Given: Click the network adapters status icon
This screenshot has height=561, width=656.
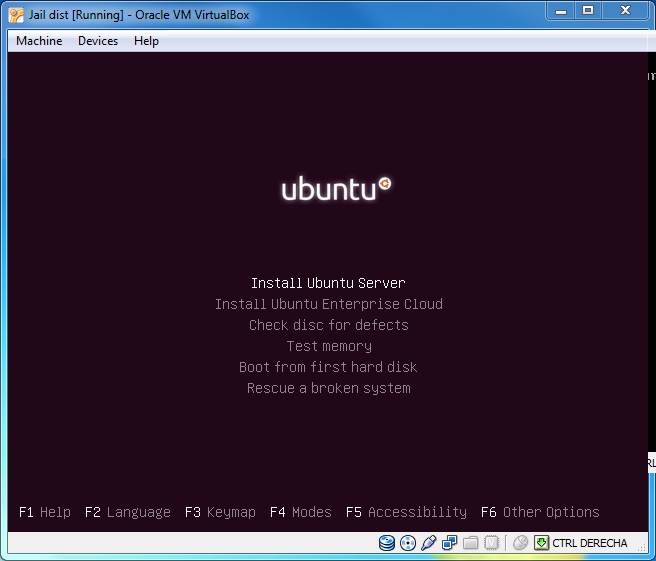Looking at the screenshot, I should pos(449,543).
